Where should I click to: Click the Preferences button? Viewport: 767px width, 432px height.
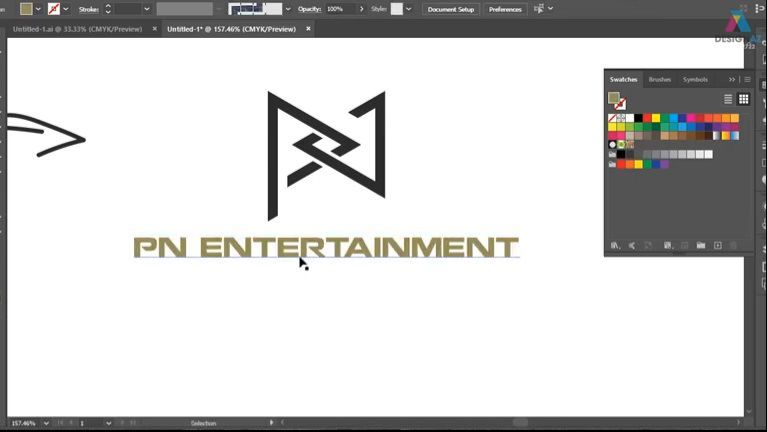coord(505,9)
